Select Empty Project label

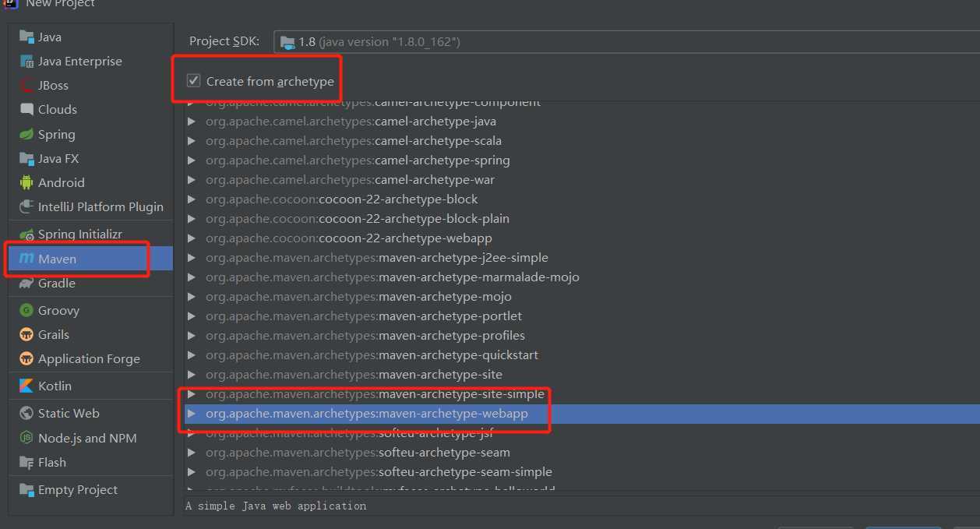(78, 489)
